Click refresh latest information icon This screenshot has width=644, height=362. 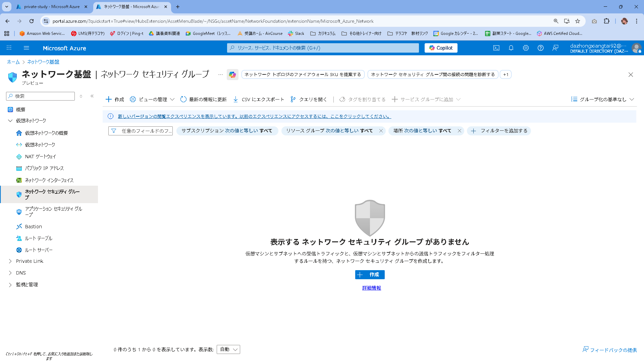click(183, 99)
